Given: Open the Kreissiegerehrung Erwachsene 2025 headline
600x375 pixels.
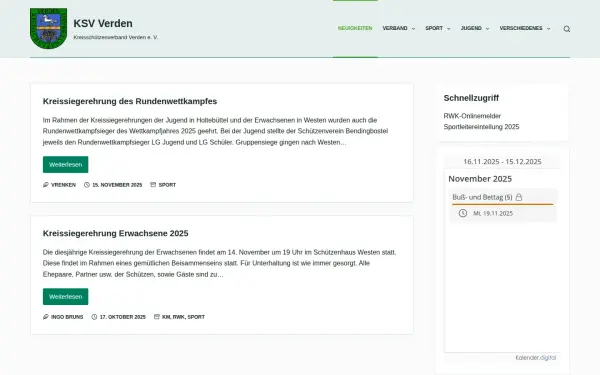Looking at the screenshot, I should click(x=116, y=233).
